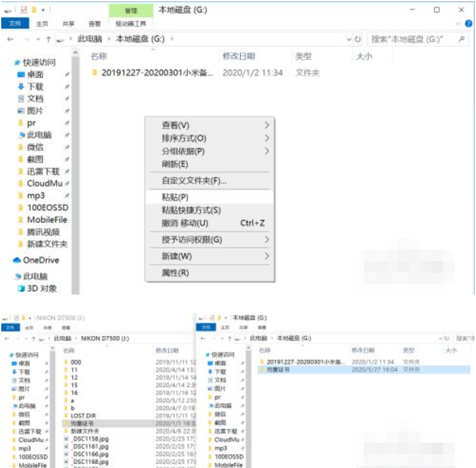Select the LOST.DIR folder in the NIKON window
Viewport: 476px width, 468px height.
(x=83, y=416)
